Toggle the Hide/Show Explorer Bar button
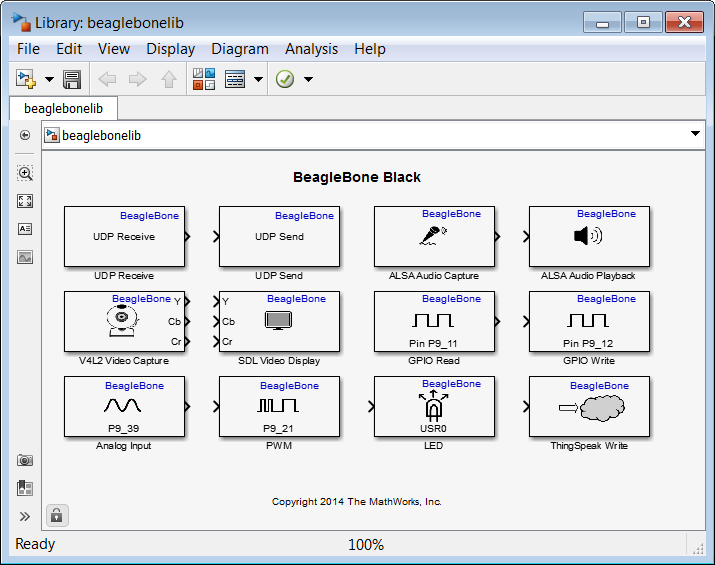 click(25, 135)
